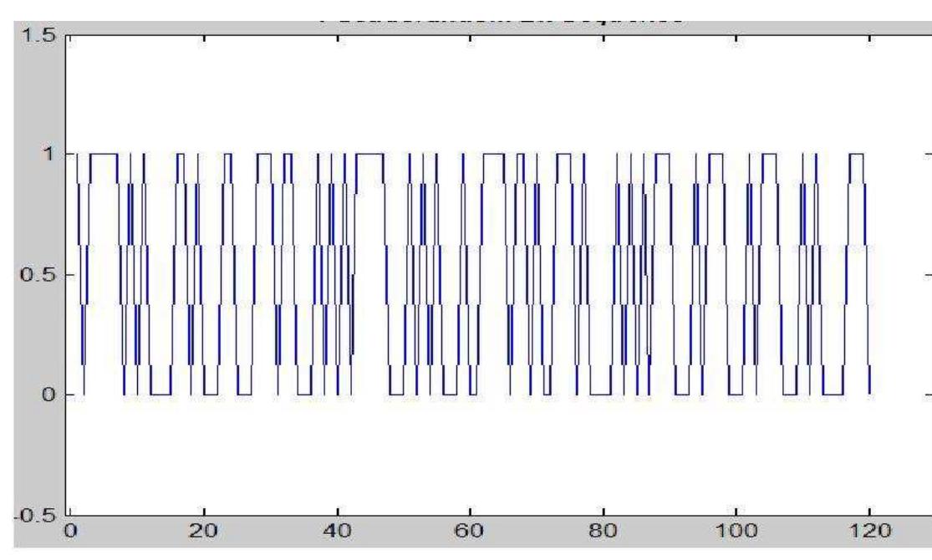Select the wide high pulse between x=43 and x=47
Screen dimensions: 932x560
[x=369, y=154]
